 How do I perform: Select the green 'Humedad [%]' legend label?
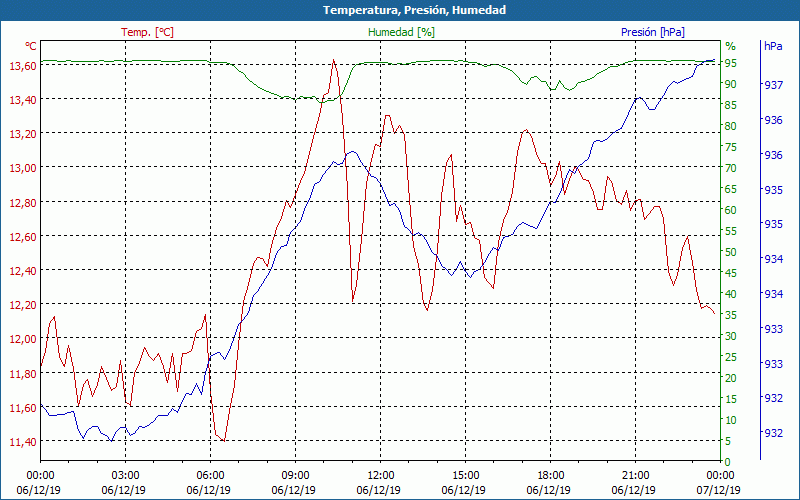(402, 32)
